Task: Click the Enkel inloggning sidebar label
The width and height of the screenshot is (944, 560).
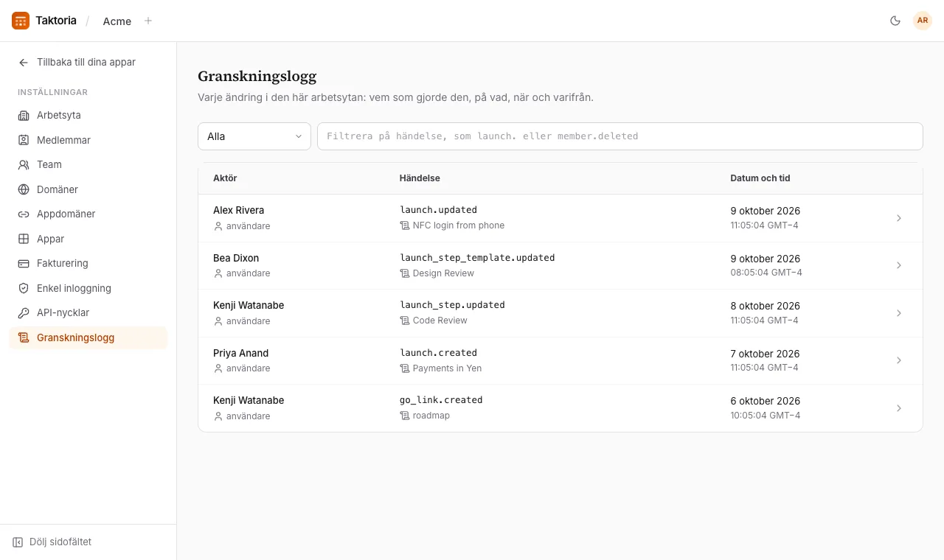Action: [x=74, y=288]
